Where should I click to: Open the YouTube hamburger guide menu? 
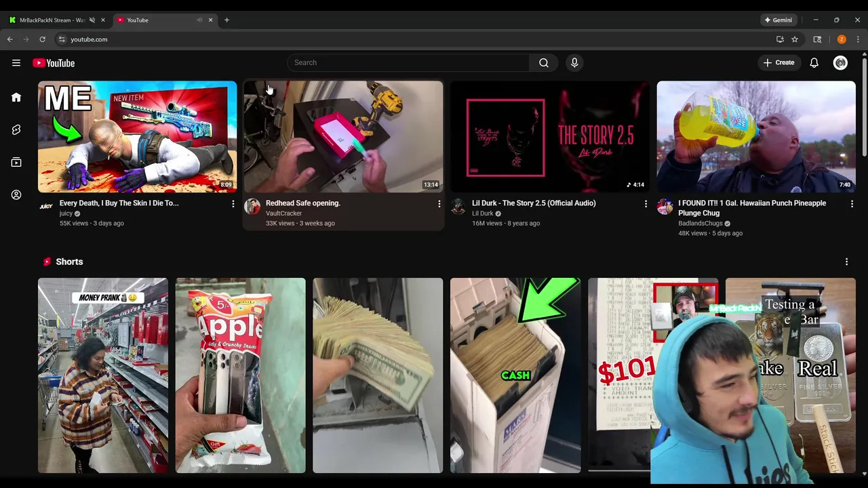coord(16,63)
